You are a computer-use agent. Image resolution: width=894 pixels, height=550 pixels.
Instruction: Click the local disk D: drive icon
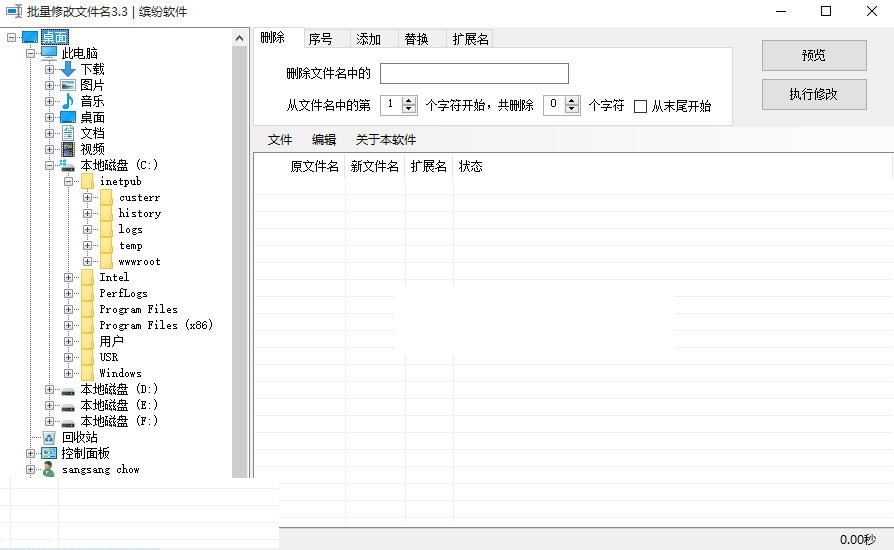[x=68, y=390]
